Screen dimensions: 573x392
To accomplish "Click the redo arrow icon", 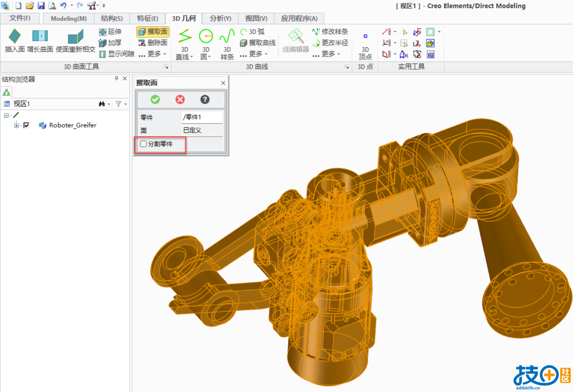I will coord(80,5).
